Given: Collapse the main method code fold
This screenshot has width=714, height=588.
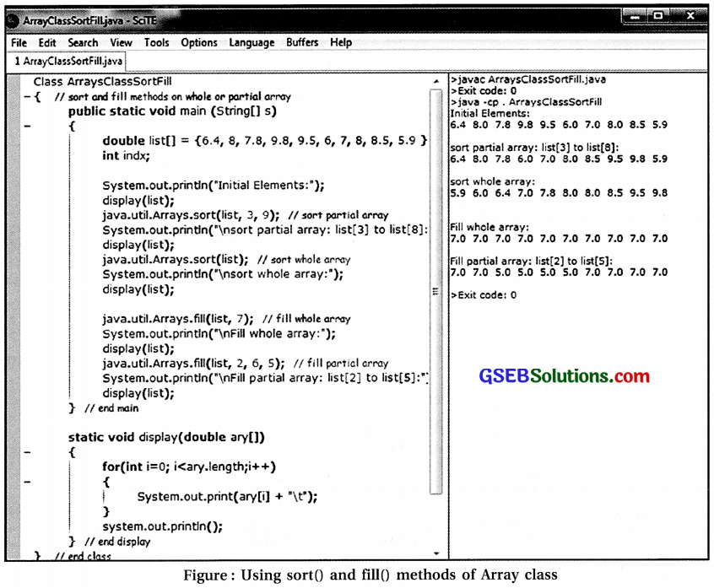Looking at the screenshot, I should (29, 125).
